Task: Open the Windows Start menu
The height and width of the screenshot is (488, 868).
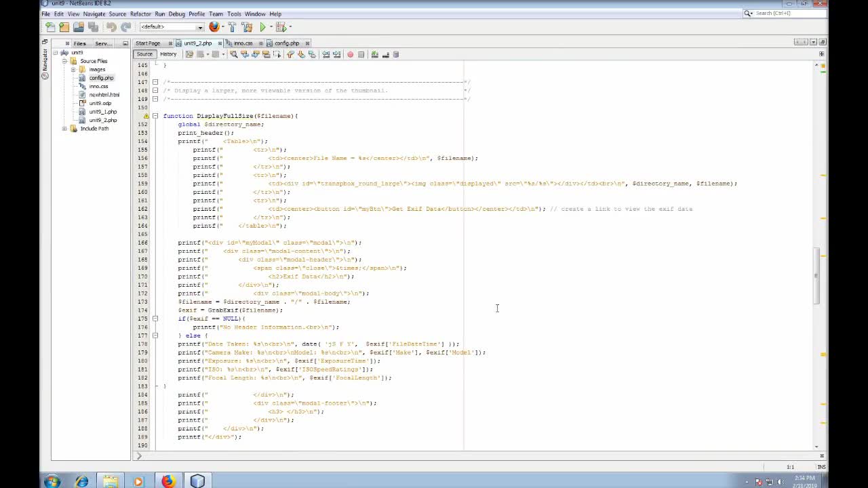Action: tap(52, 481)
